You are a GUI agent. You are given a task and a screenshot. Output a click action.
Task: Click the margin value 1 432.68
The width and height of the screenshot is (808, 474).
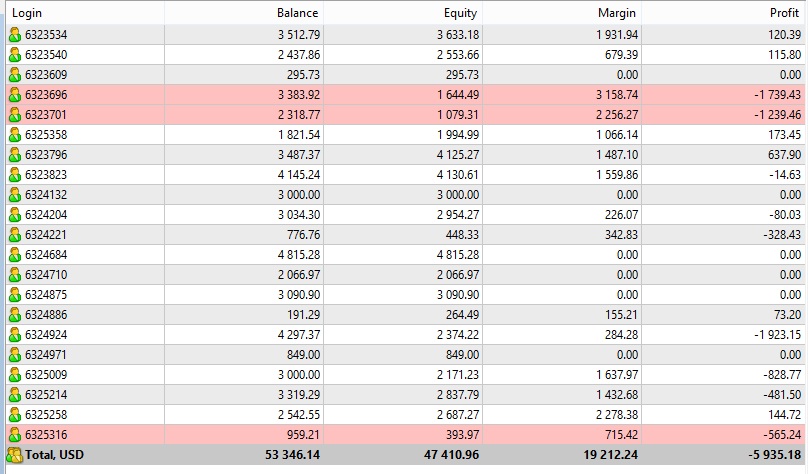[x=617, y=395]
